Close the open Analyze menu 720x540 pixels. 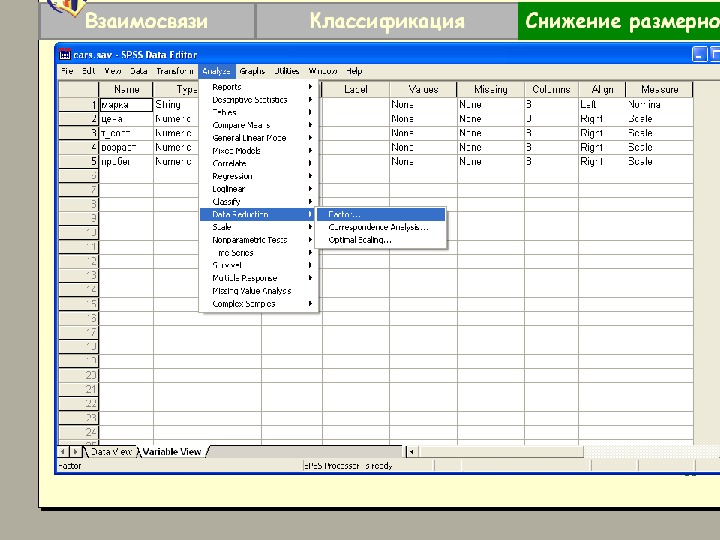pyautogui.click(x=216, y=71)
